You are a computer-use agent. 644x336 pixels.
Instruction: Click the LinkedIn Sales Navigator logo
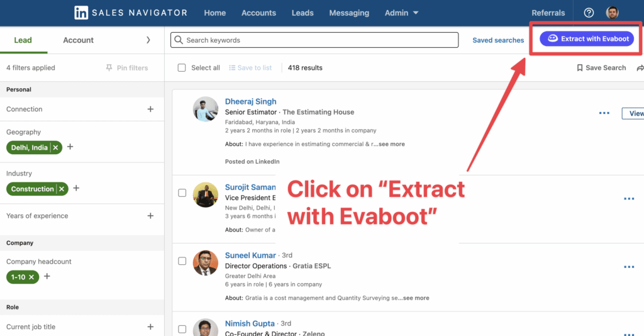coord(130,13)
